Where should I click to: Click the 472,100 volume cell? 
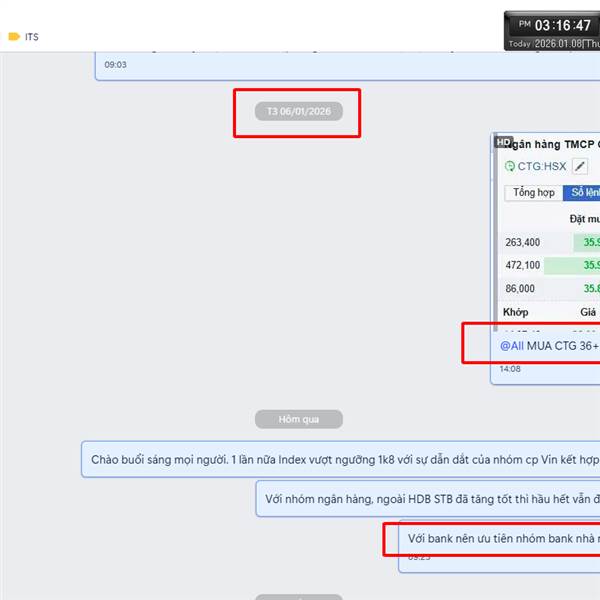(523, 265)
